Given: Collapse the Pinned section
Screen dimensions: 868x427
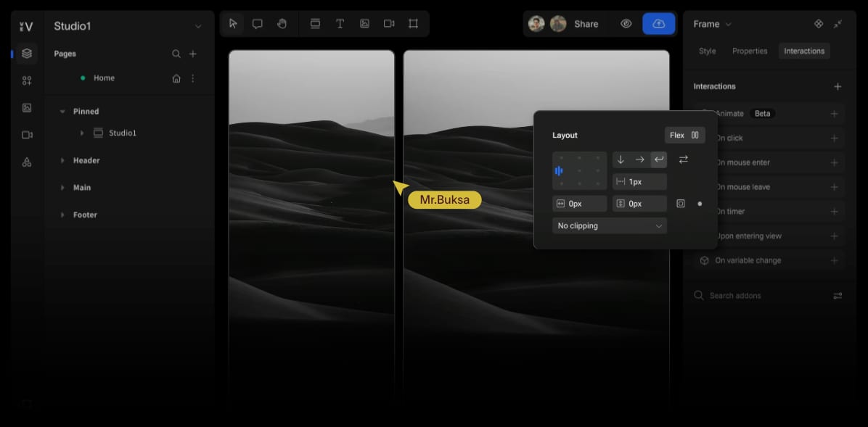Looking at the screenshot, I should click(62, 111).
